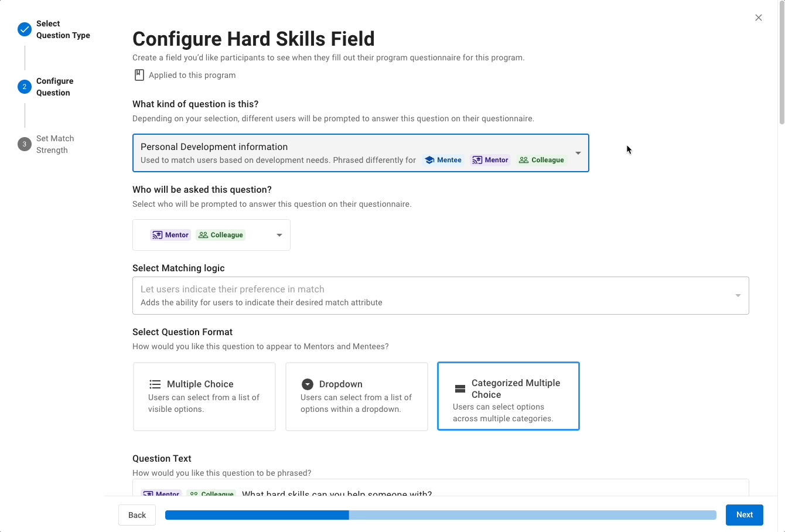
Task: Click the bookmark icon beside Applied to this program
Action: click(139, 75)
